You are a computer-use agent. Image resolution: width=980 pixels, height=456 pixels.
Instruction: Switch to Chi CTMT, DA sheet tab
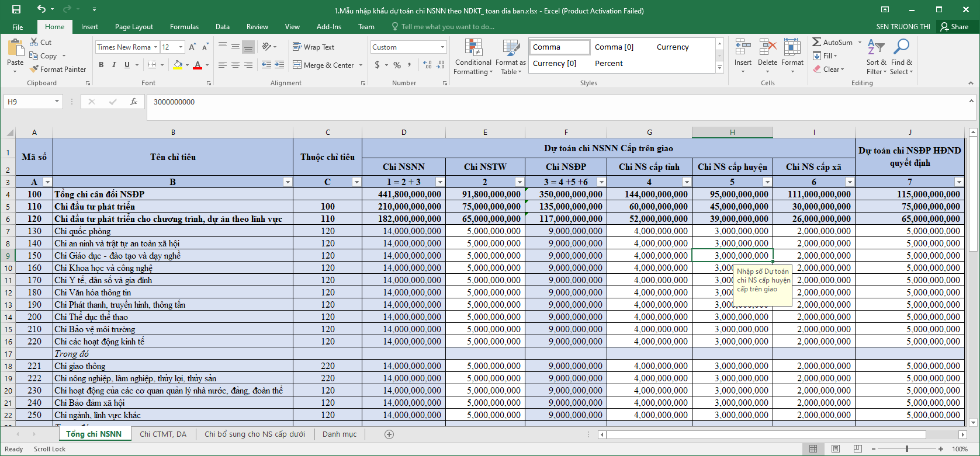point(163,434)
